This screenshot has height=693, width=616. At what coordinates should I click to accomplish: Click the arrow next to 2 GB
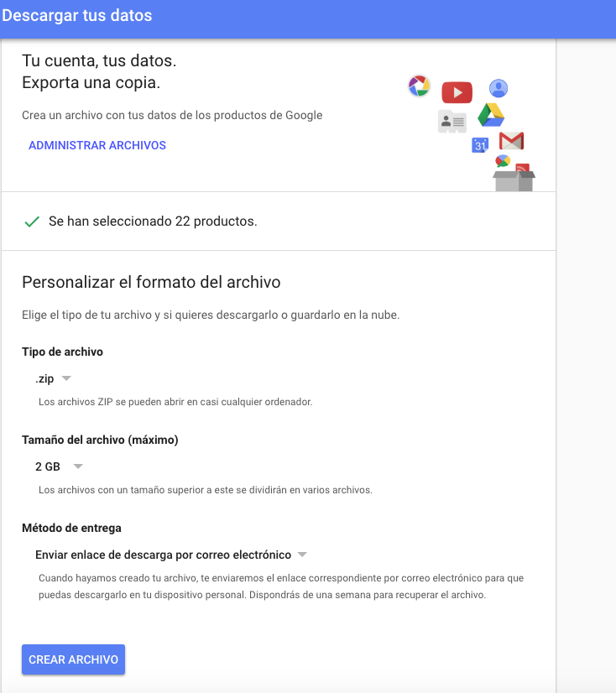pyautogui.click(x=77, y=466)
